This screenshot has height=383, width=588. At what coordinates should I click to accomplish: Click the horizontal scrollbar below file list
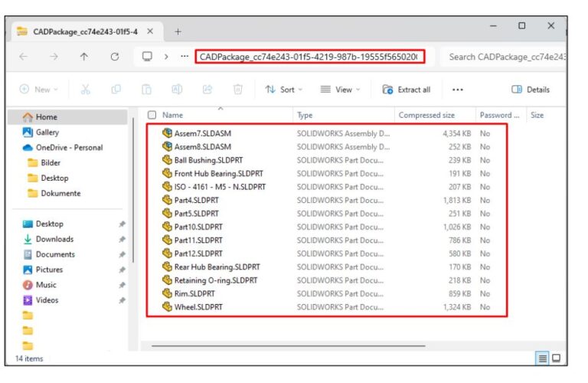pos(306,345)
